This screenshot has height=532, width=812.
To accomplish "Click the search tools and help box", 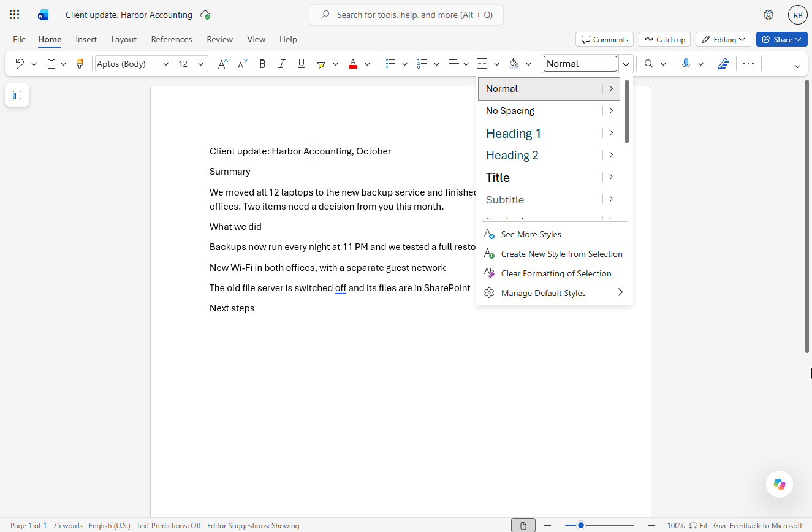I will (406, 15).
